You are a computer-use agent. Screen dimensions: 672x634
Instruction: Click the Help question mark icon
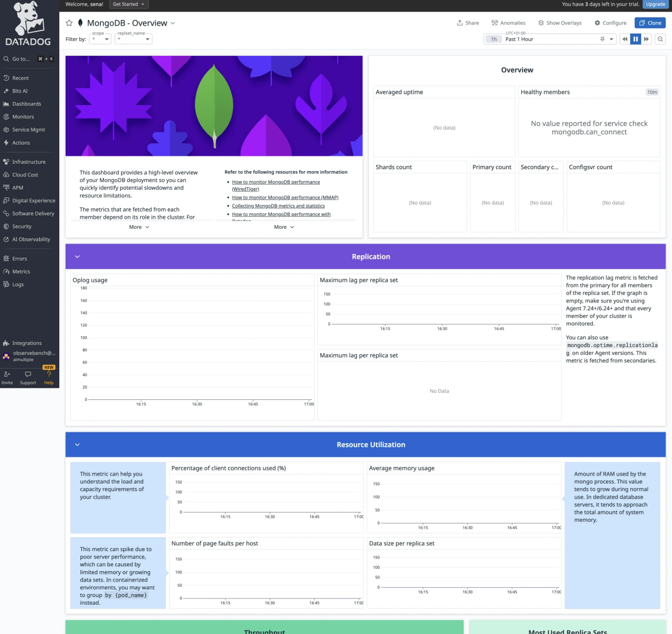coord(49,374)
